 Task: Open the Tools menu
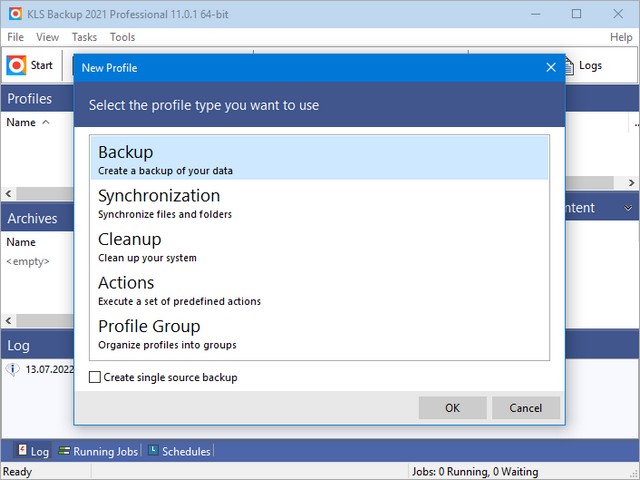(122, 37)
